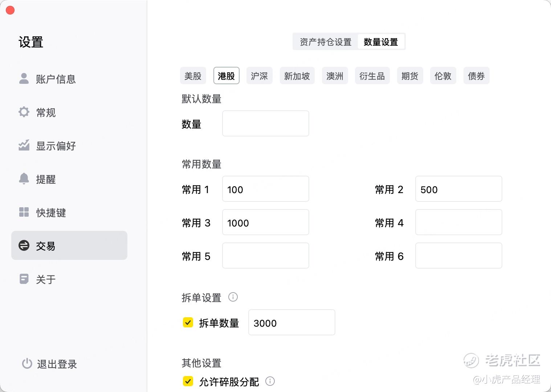Click the default 数量 input field
Image resolution: width=551 pixels, height=392 pixels.
[x=265, y=123]
